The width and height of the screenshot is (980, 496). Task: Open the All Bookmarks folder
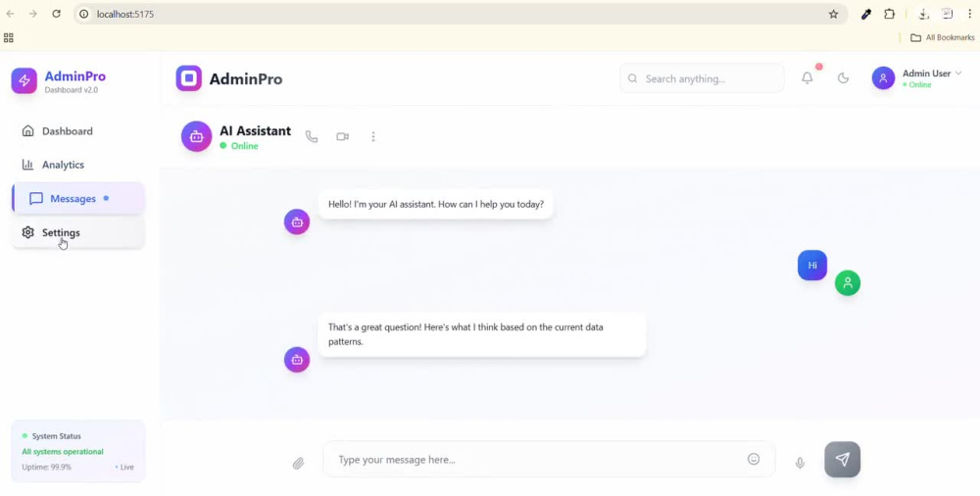pyautogui.click(x=943, y=37)
